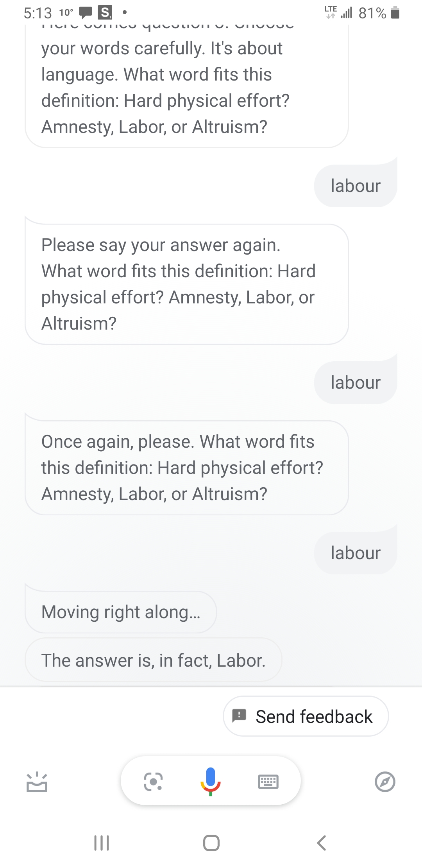Tap the last "labour" reply bubble
Viewport: 422px width, 868px height.
(356, 553)
